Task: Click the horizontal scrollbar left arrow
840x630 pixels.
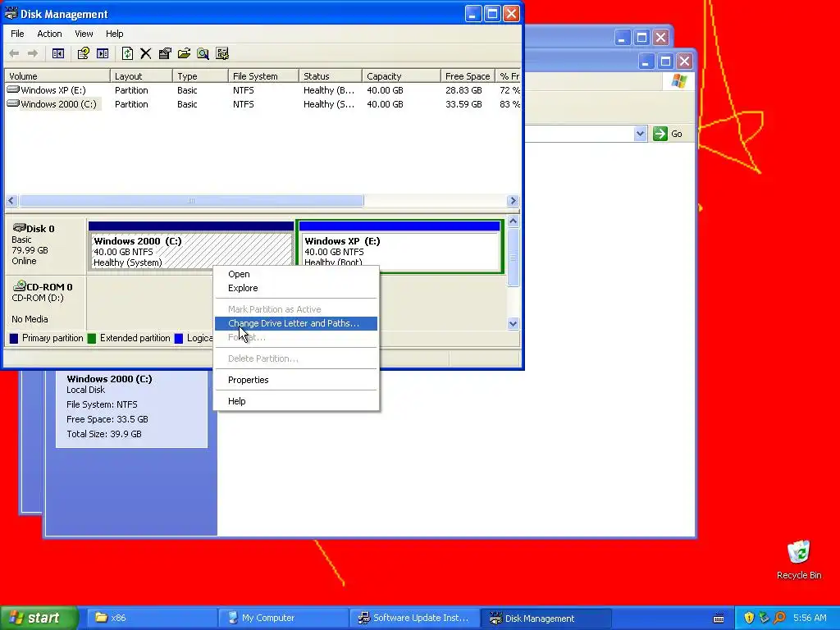Action: [11, 201]
